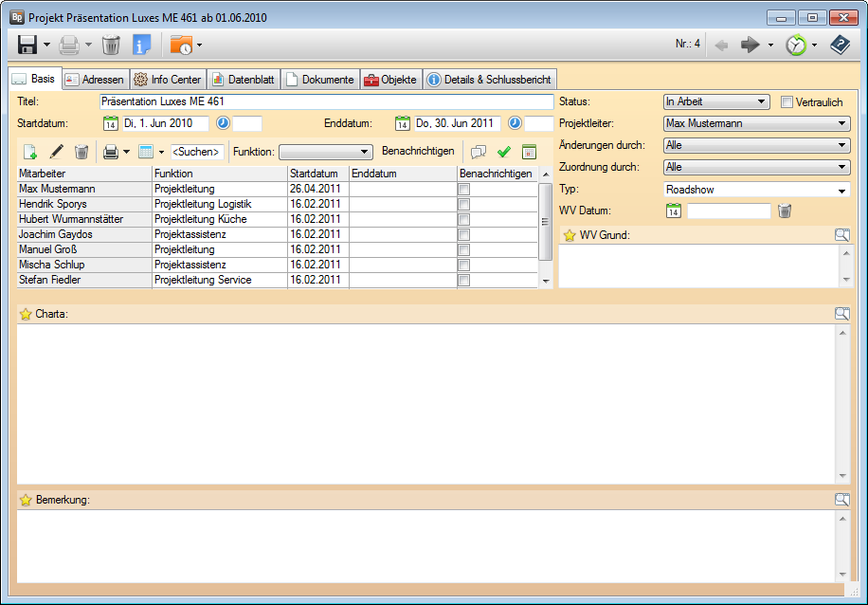Check Benachrichtigen box for Max Mustermann
This screenshot has width=868, height=605.
point(464,190)
